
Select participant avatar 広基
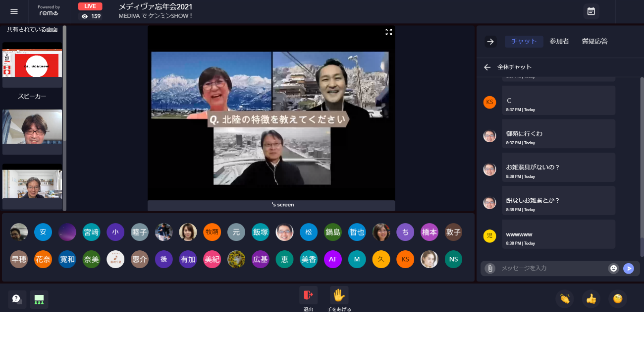click(261, 259)
